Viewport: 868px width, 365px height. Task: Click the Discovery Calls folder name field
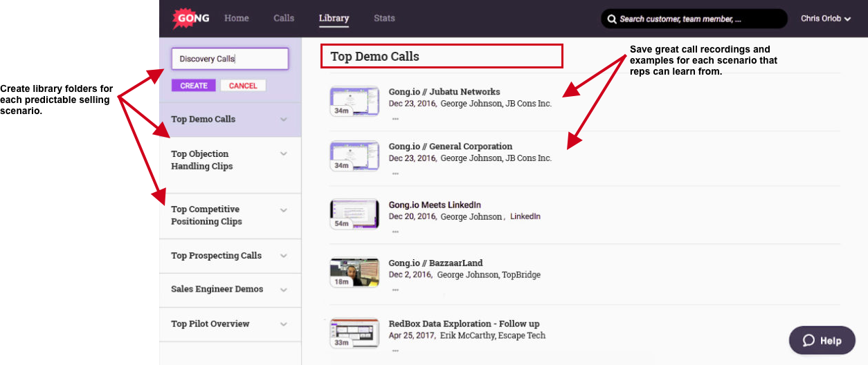[x=230, y=59]
